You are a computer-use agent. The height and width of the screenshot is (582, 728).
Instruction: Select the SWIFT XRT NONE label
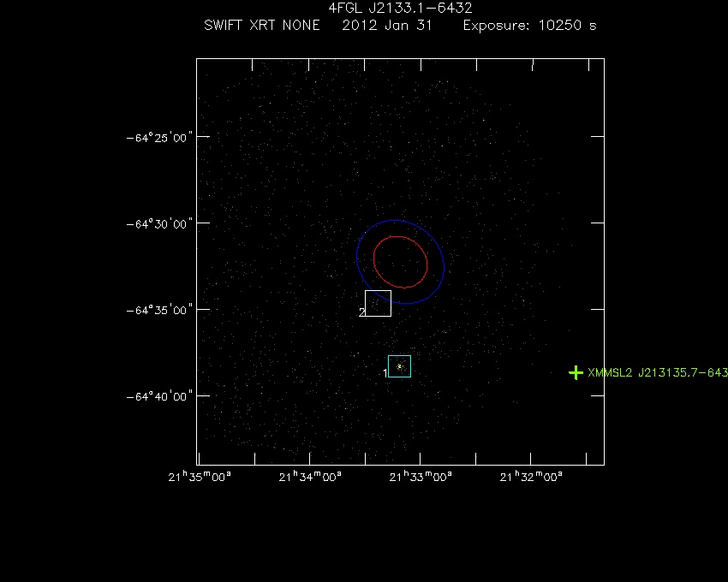click(x=262, y=25)
